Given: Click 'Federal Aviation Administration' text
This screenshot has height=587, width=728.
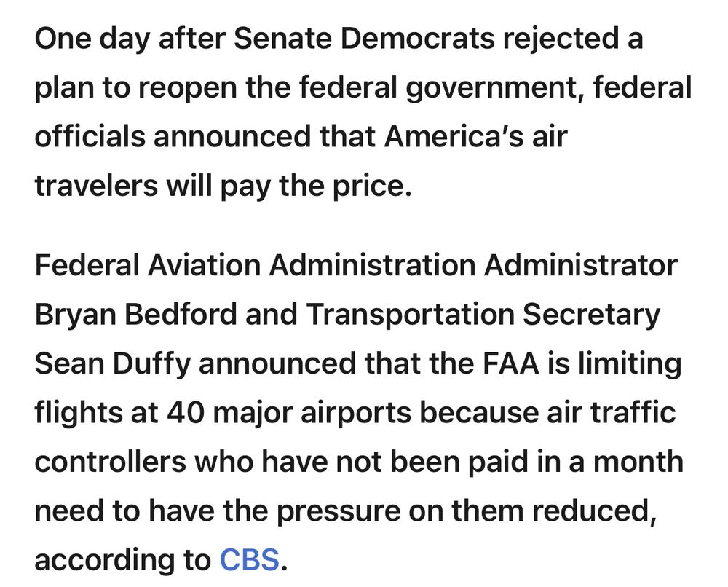Looking at the screenshot, I should (255, 264).
